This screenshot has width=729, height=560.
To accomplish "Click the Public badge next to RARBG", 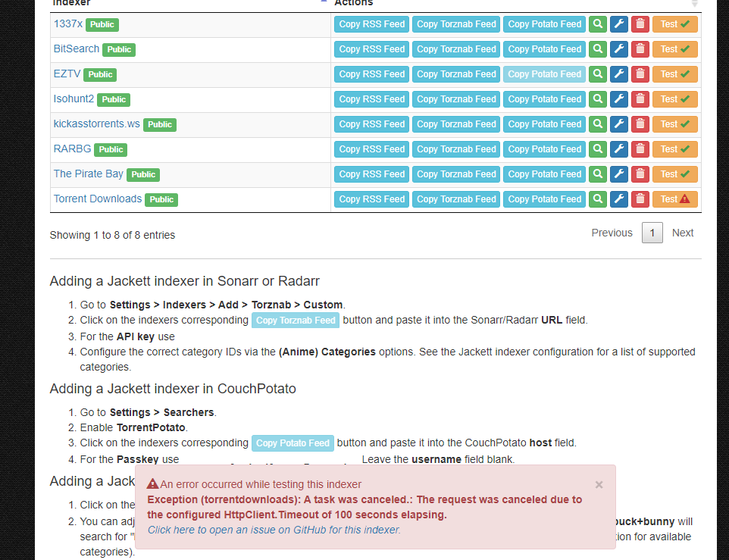I will tap(111, 149).
